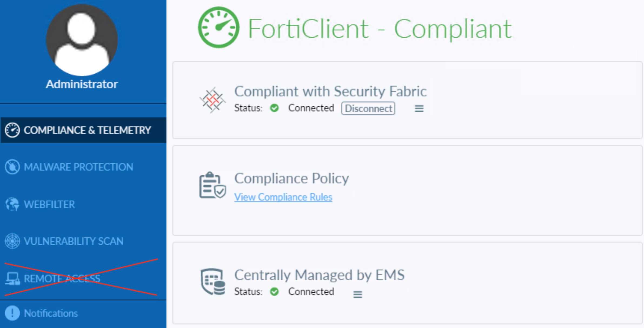Open the View Compliance Rules link
This screenshot has height=328, width=644.
coord(283,197)
